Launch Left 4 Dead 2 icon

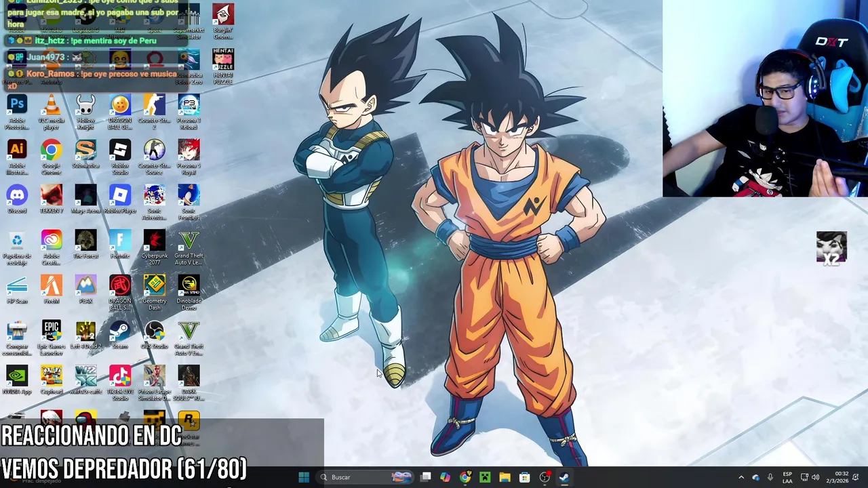point(85,335)
